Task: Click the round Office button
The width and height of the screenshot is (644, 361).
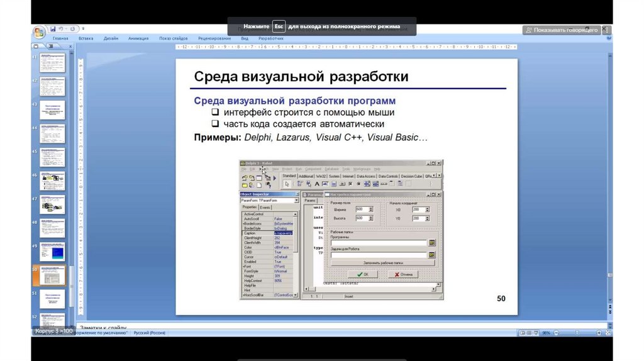Action: pos(39,31)
